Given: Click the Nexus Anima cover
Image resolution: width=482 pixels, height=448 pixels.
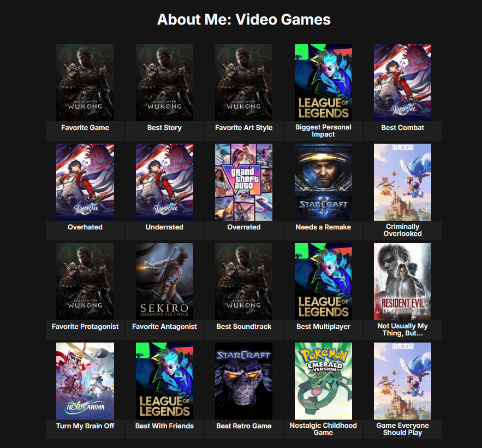Looking at the screenshot, I should point(85,381).
